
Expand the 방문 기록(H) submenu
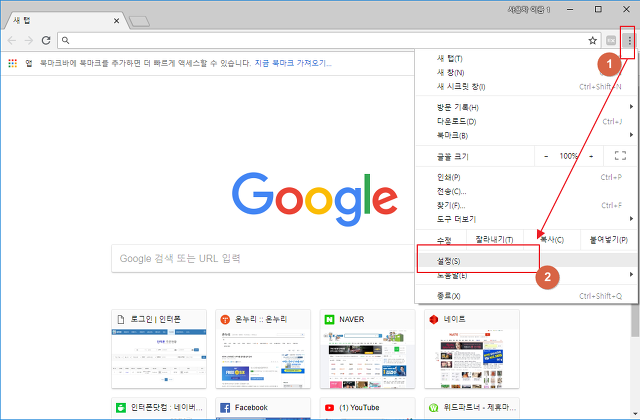527,107
